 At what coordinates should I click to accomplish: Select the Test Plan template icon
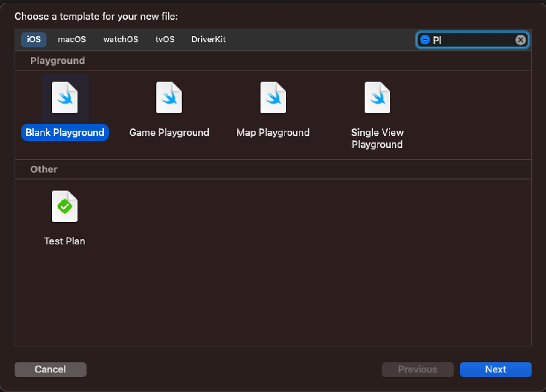point(65,206)
